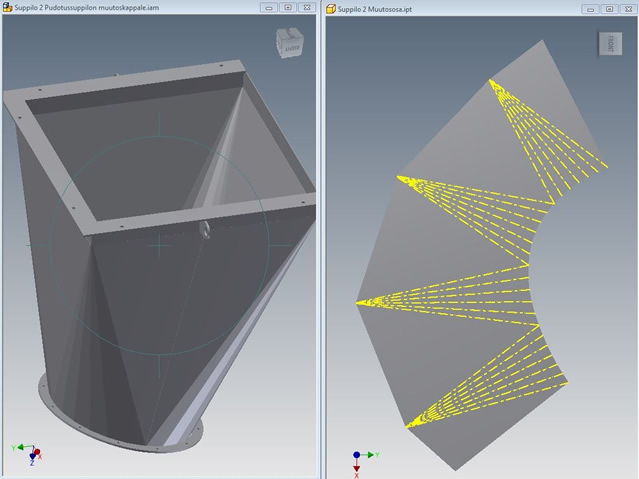Close the Pudotussuppilon muutoskappale.iam window
This screenshot has width=639, height=479.
[305, 7]
